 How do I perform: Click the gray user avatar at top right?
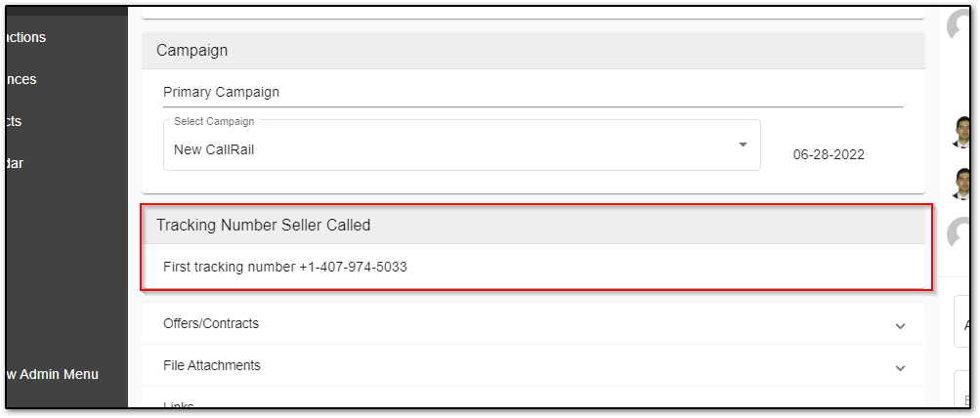(x=960, y=27)
